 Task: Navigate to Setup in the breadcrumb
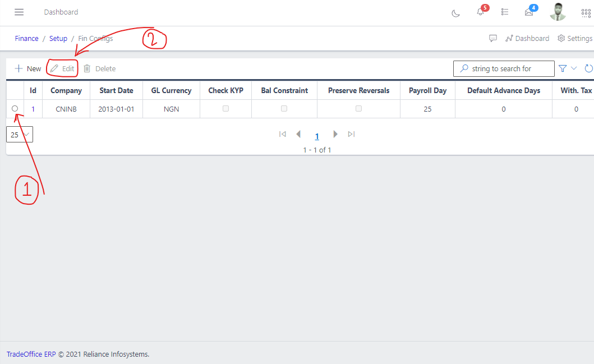point(58,38)
